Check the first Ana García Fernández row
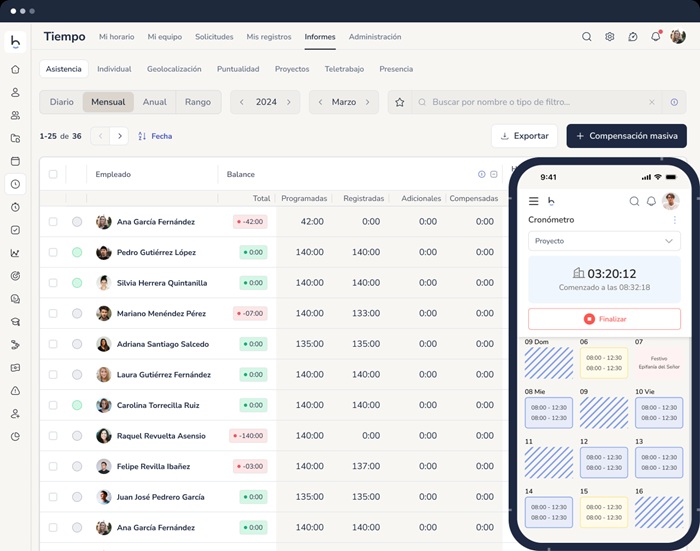Screen dimensions: 700x551 53,221
